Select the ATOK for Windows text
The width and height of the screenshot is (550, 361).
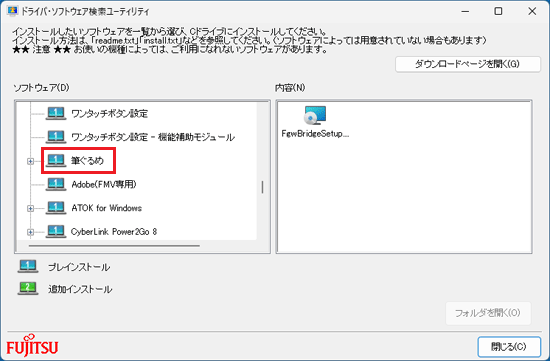point(107,208)
